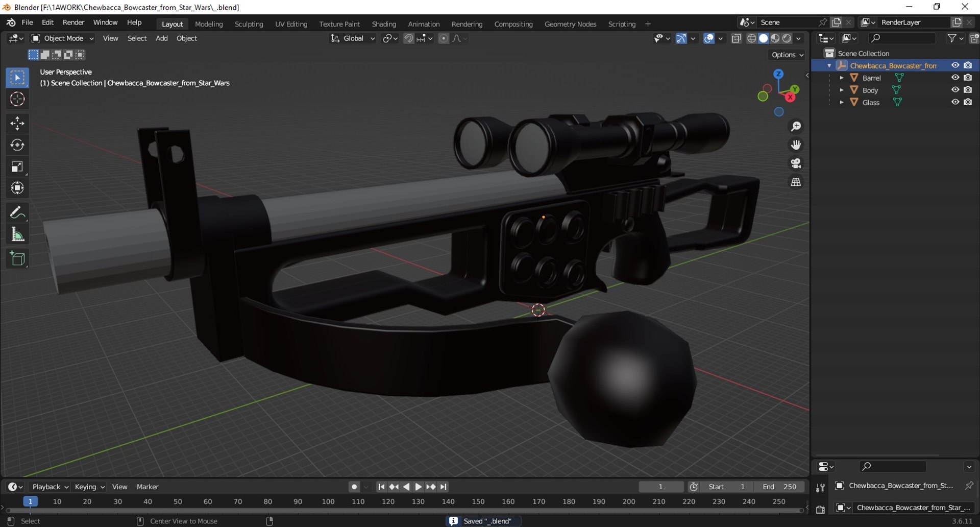Click the frame 1 playhead marker
Image resolution: width=980 pixels, height=527 pixels.
(x=31, y=501)
